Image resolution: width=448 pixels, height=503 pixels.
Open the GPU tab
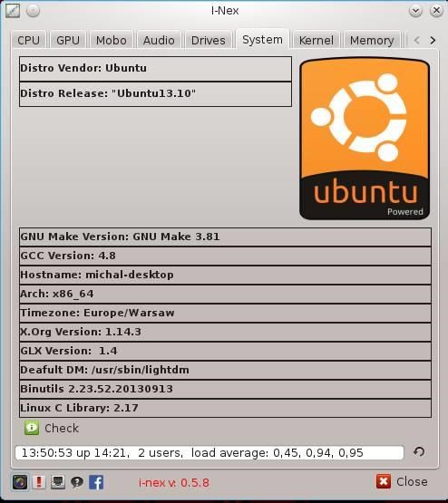click(68, 40)
